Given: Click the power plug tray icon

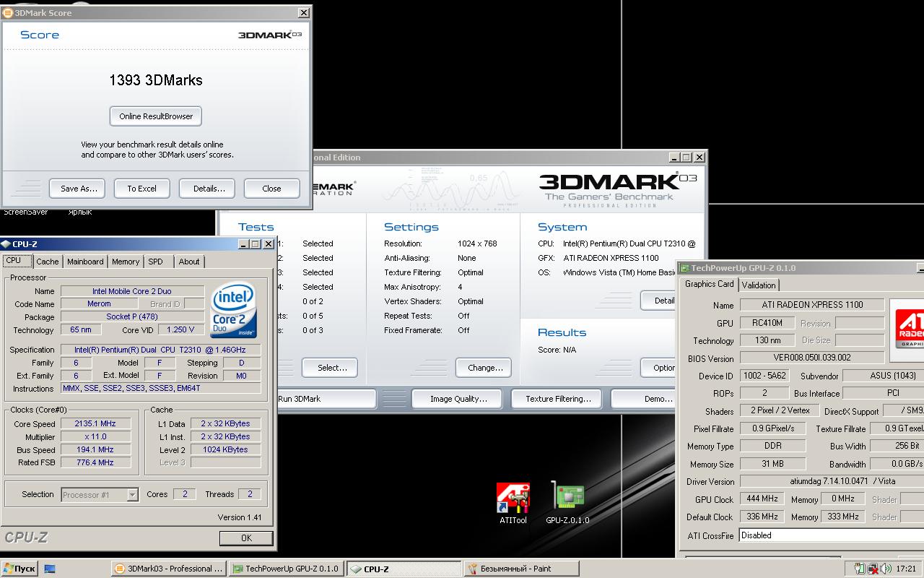Looking at the screenshot, I should [860, 569].
